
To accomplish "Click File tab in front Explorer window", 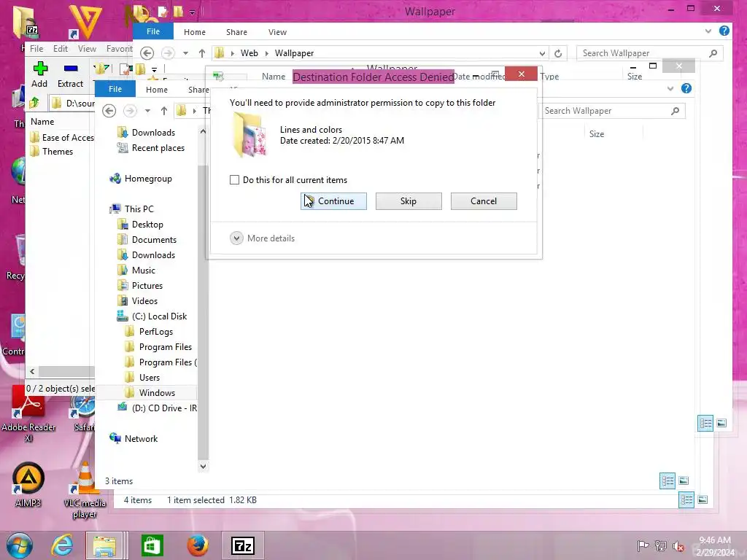I will pyautogui.click(x=115, y=89).
